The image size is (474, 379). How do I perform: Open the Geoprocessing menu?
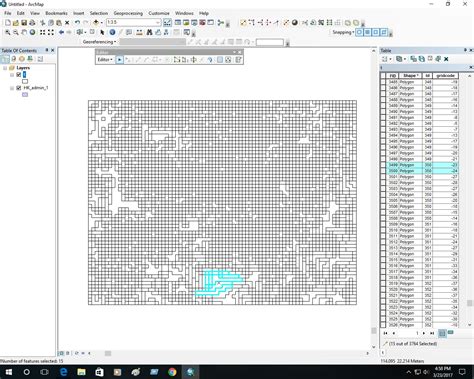(x=128, y=13)
